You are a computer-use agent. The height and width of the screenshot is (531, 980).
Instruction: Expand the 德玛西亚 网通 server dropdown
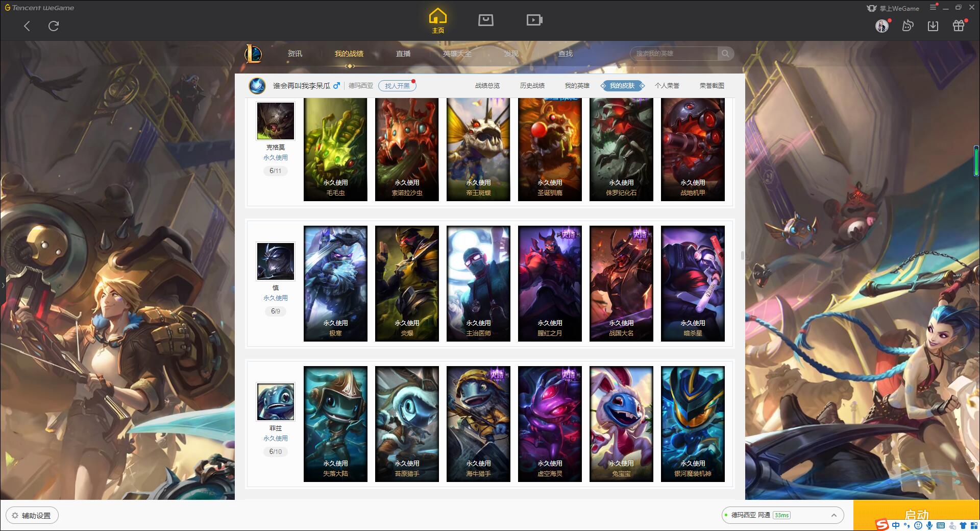pyautogui.click(x=782, y=515)
